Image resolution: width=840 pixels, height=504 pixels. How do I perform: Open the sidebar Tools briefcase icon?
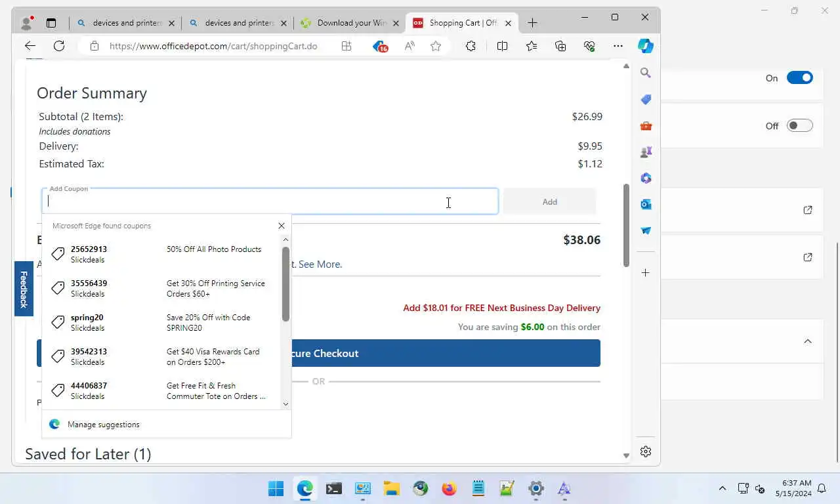pos(646,125)
